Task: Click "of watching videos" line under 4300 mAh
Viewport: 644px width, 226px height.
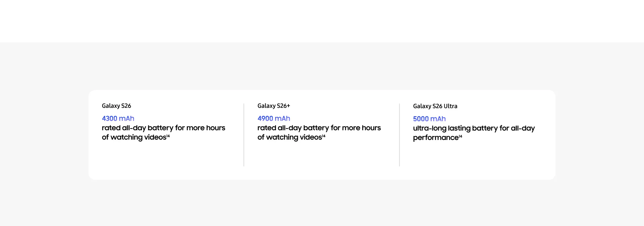Action: pyautogui.click(x=134, y=137)
